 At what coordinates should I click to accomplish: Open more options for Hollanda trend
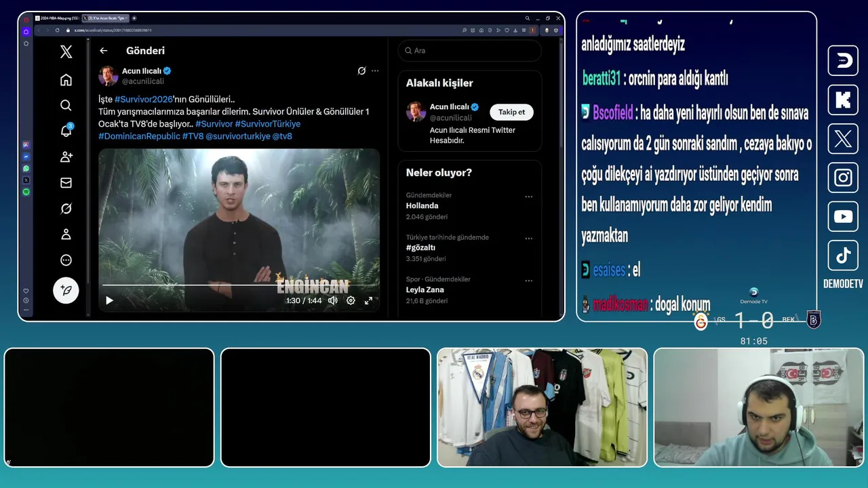coord(528,197)
